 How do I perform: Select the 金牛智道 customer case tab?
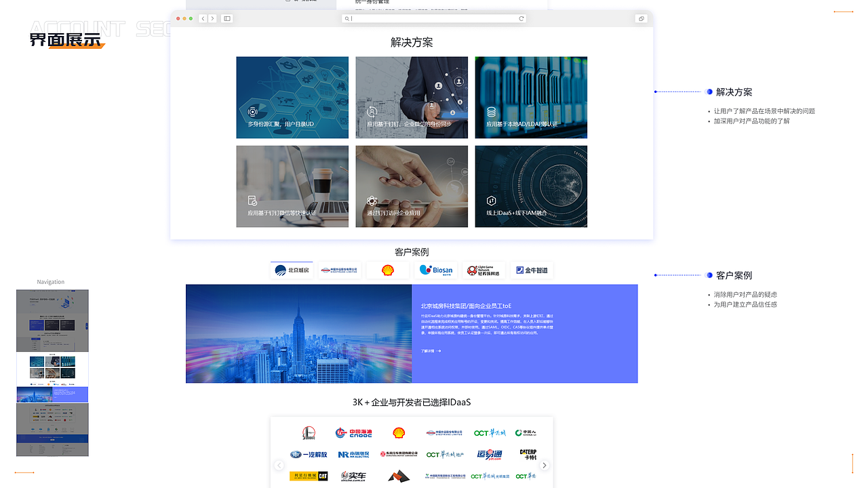click(532, 270)
